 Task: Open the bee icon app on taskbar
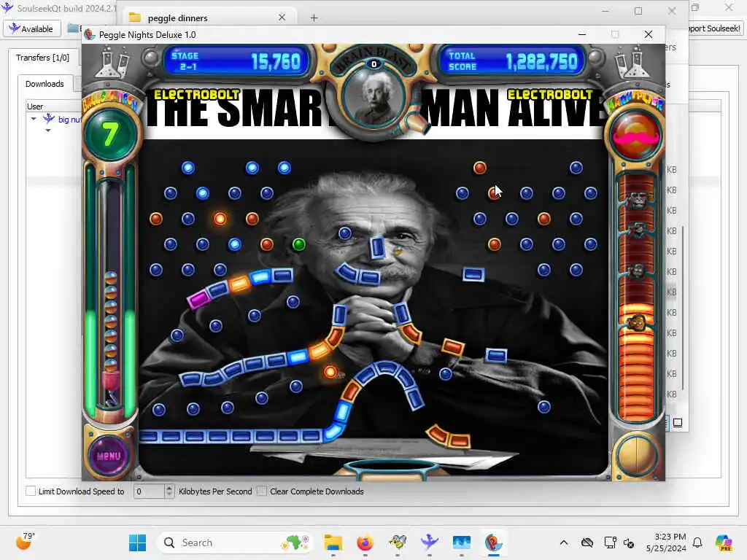pos(398,542)
